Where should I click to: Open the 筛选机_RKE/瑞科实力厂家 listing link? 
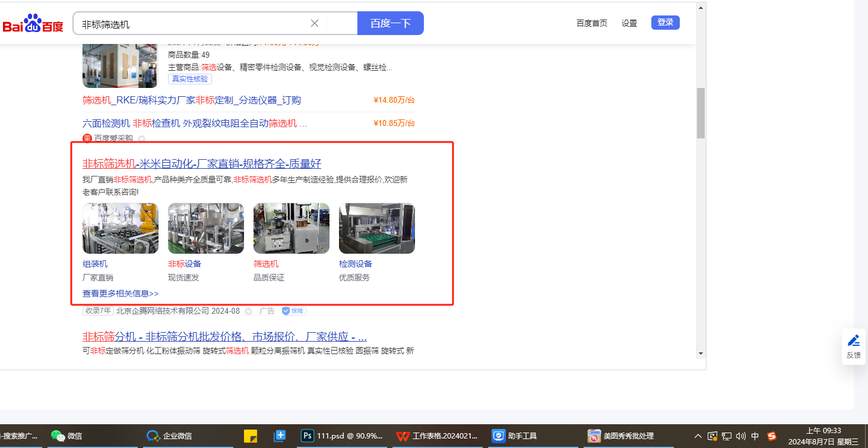tap(192, 100)
